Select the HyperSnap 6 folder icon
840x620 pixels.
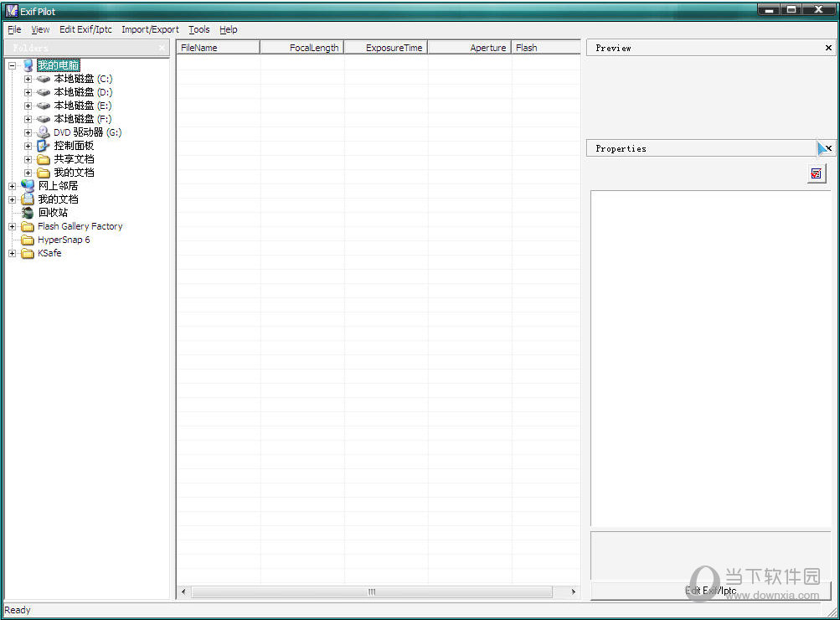[x=28, y=240]
